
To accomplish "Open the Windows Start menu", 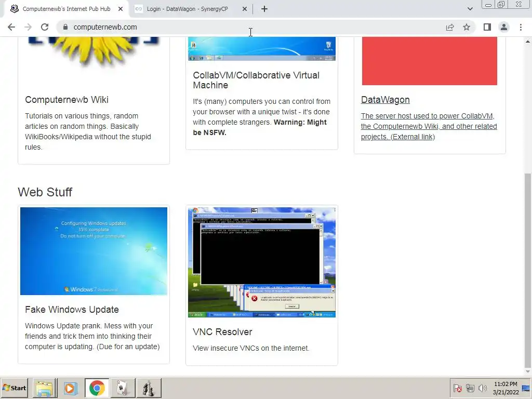I will pos(14,388).
